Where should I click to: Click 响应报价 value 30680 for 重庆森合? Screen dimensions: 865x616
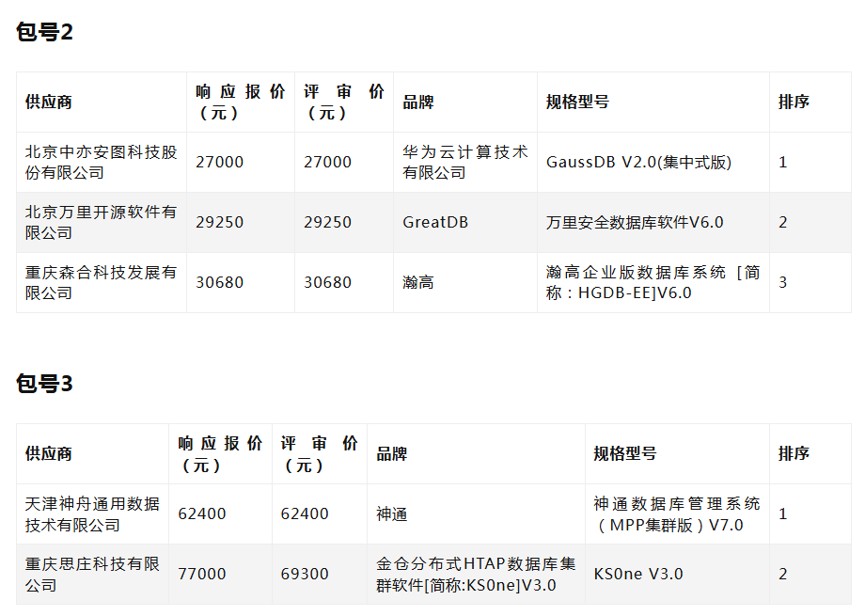click(x=220, y=283)
